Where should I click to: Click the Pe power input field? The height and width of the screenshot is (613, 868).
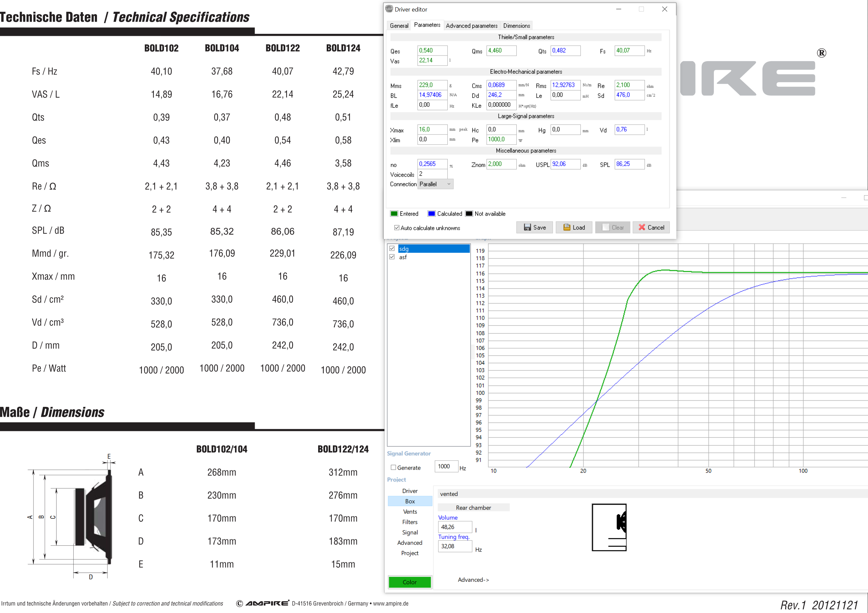coord(501,139)
